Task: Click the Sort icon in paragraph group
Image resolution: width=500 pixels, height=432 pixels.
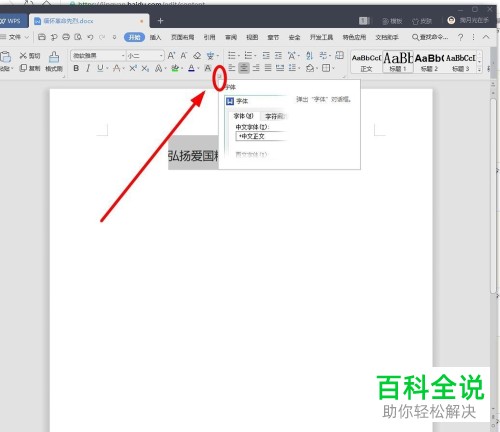Action: coord(309,55)
